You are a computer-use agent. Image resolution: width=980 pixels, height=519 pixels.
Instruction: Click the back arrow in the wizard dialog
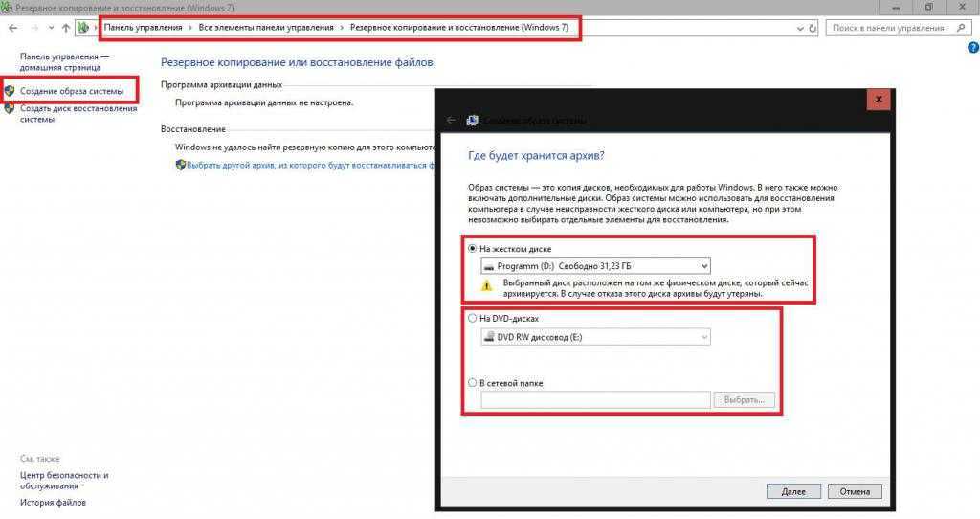point(451,121)
